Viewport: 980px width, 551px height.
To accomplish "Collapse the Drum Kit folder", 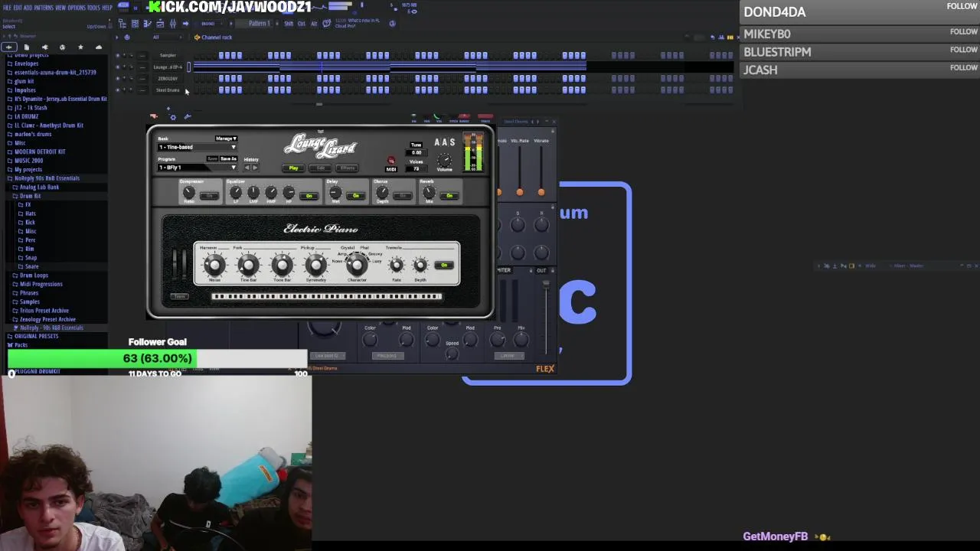I will coord(30,196).
